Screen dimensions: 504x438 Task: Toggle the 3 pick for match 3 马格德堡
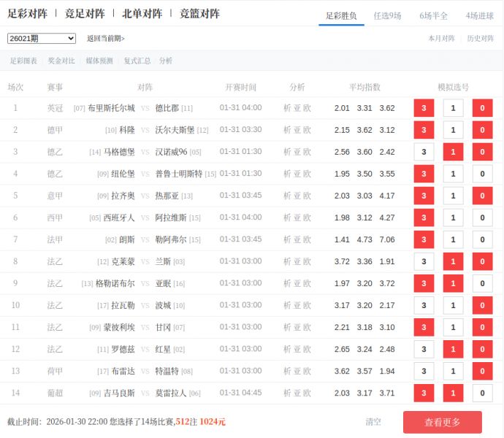[x=424, y=152]
